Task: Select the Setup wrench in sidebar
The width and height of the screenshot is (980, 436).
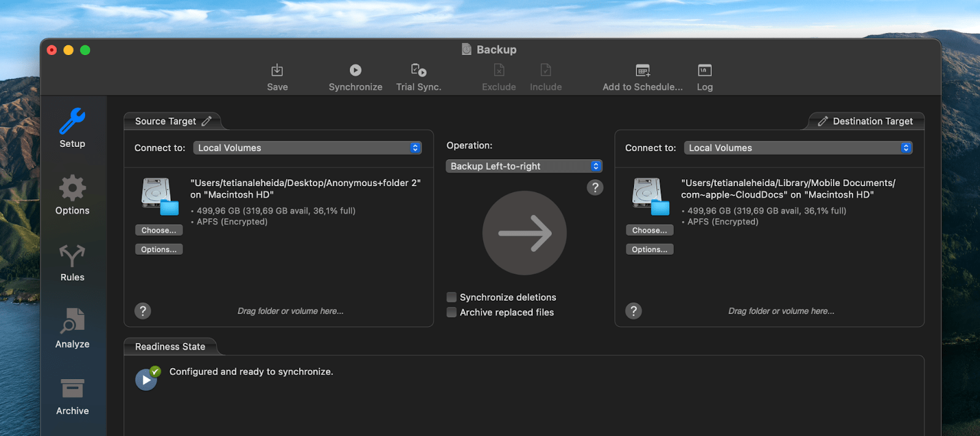Action: tap(72, 121)
